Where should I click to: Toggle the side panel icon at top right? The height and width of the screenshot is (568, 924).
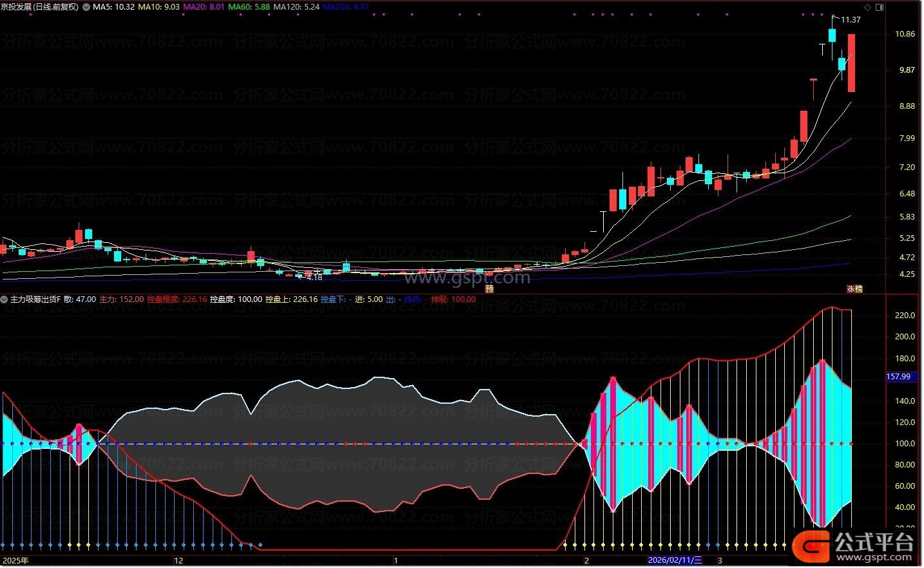coord(880,7)
